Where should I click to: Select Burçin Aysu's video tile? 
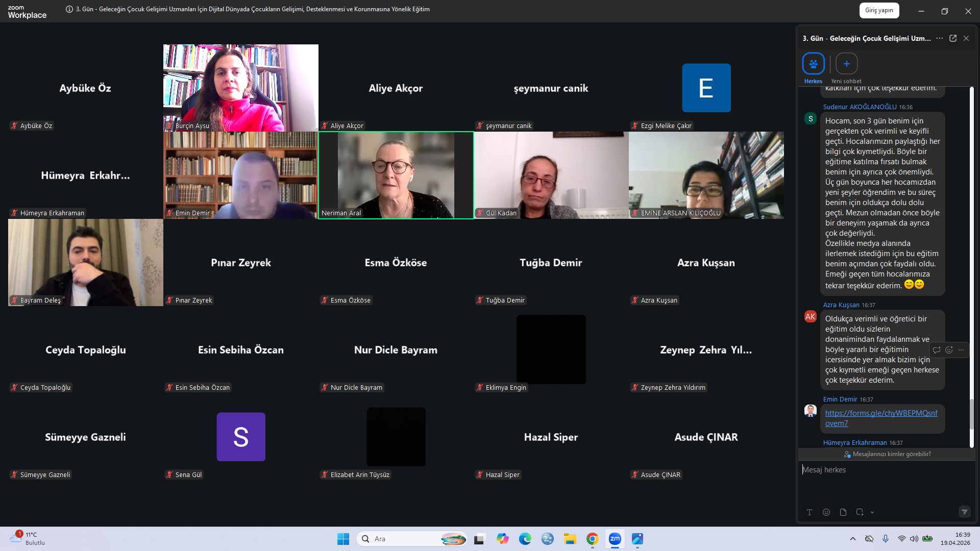pyautogui.click(x=241, y=88)
